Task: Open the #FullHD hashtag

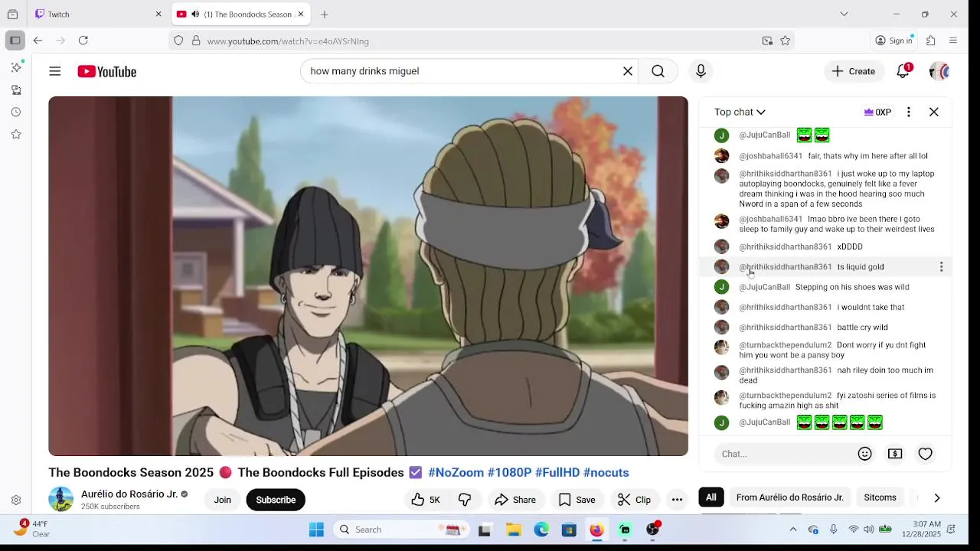Action: (557, 473)
